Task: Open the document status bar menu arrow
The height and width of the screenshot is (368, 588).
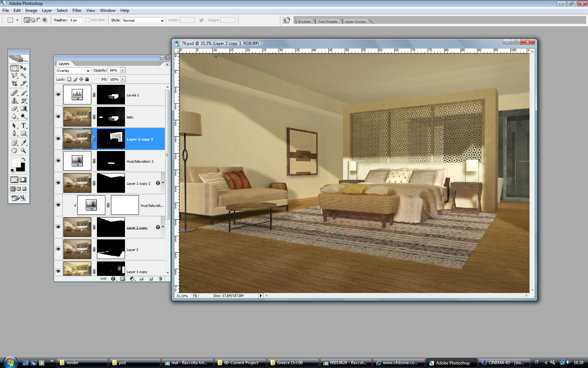Action: click(261, 296)
